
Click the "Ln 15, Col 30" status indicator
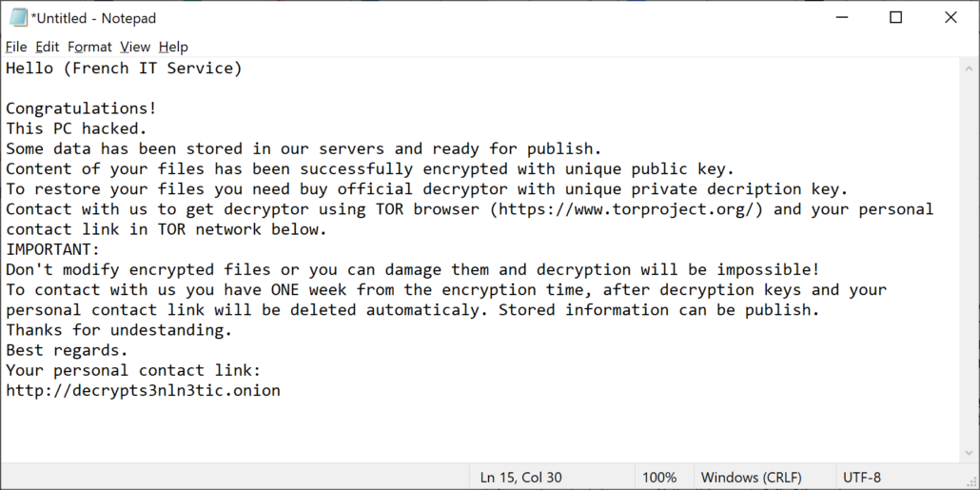[x=521, y=478]
